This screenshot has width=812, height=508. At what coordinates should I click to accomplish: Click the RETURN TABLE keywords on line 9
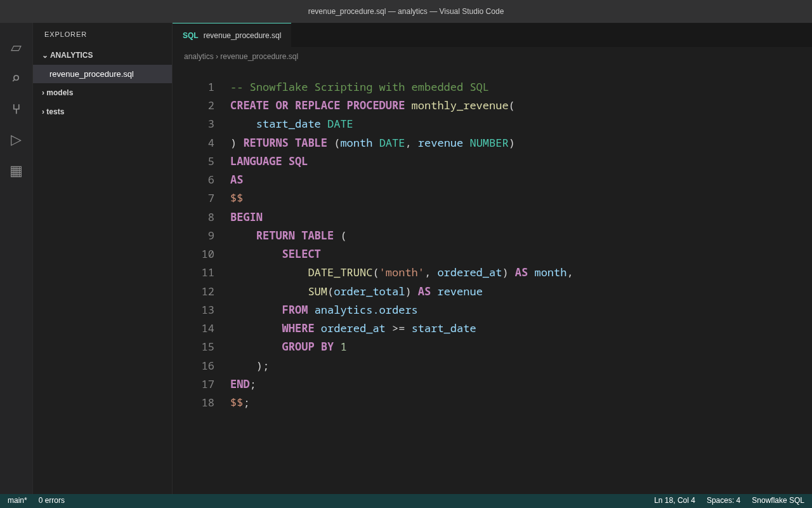click(295, 236)
